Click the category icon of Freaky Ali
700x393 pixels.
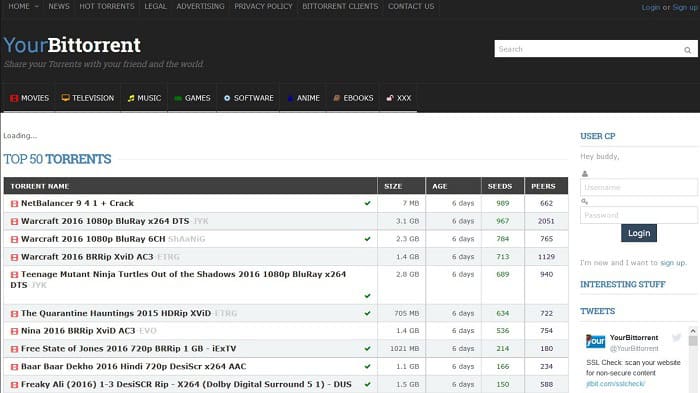pyautogui.click(x=14, y=385)
